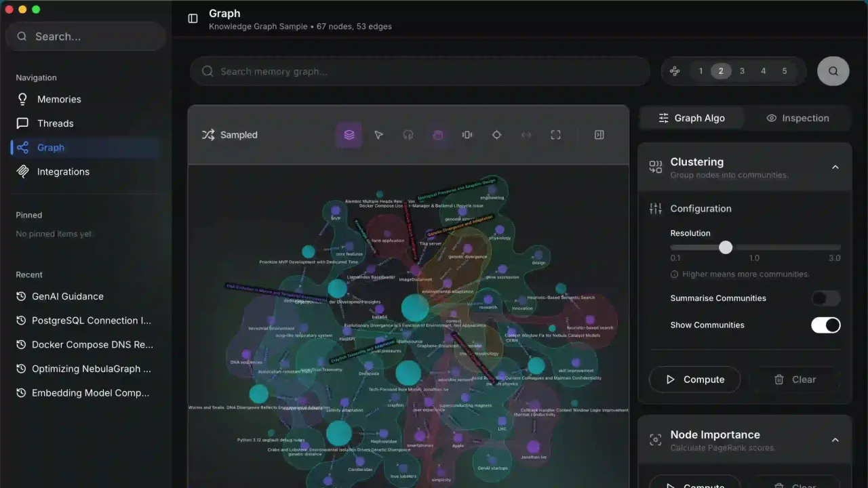868x488 pixels.
Task: Select the lasso selection tool
Action: [x=408, y=135]
